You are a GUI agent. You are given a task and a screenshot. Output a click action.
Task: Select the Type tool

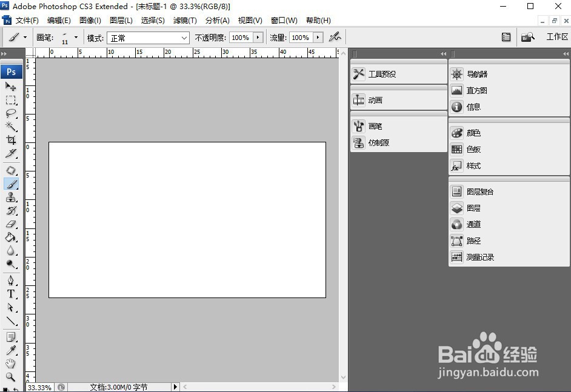coord(11,294)
